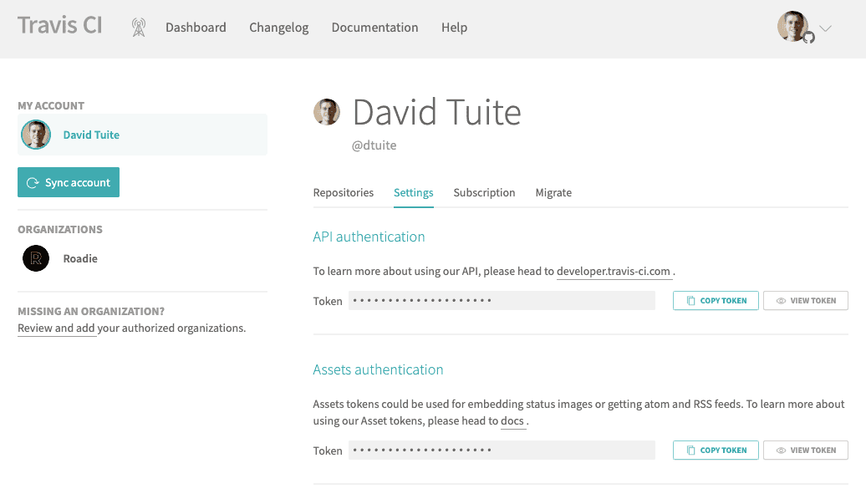Reveal the Assets token with View Token
866x504 pixels.
[805, 451]
